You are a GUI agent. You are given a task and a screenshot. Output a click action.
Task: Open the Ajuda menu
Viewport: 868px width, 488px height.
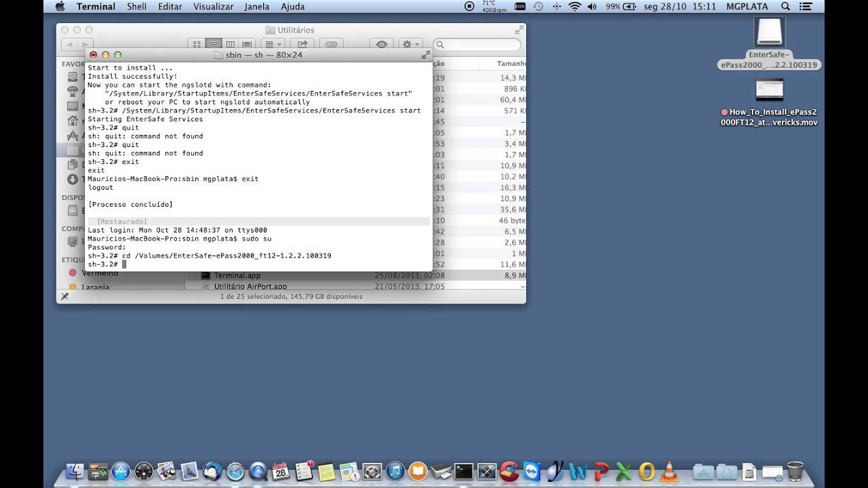click(292, 7)
